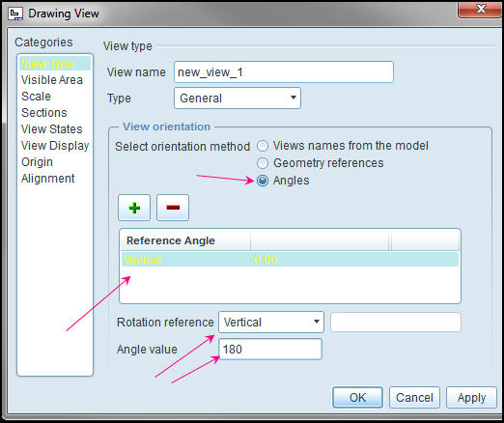Open the Type General dropdown
The image size is (504, 423).
point(238,98)
